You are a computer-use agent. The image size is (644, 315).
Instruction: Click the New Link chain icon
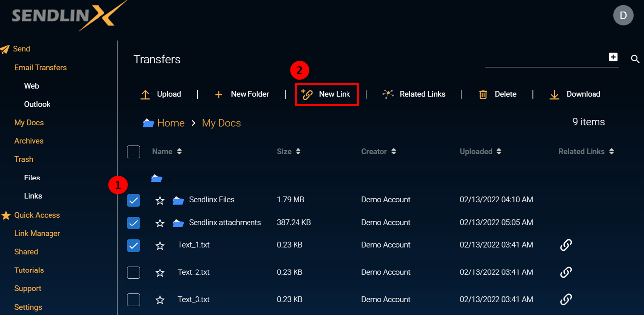tap(307, 94)
